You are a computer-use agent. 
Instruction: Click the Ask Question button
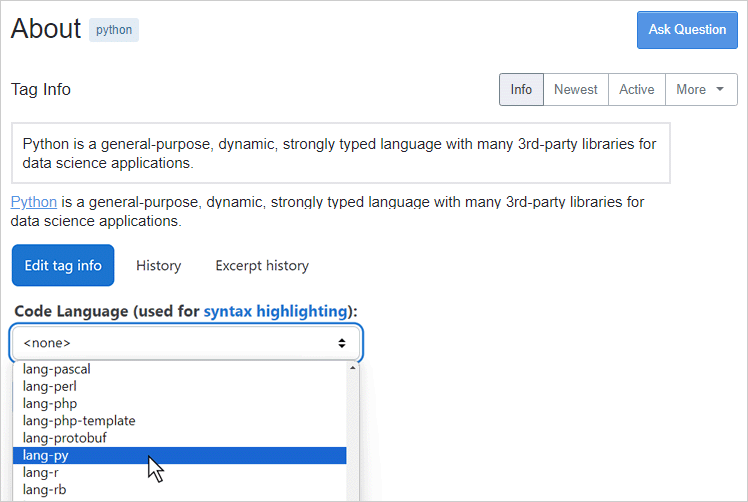tap(687, 30)
